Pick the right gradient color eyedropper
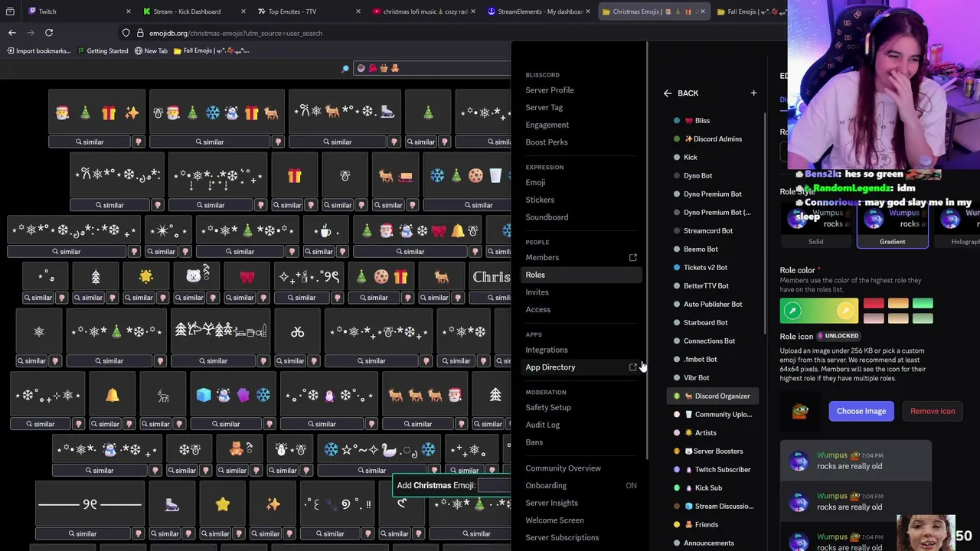The width and height of the screenshot is (980, 551). [x=845, y=311]
